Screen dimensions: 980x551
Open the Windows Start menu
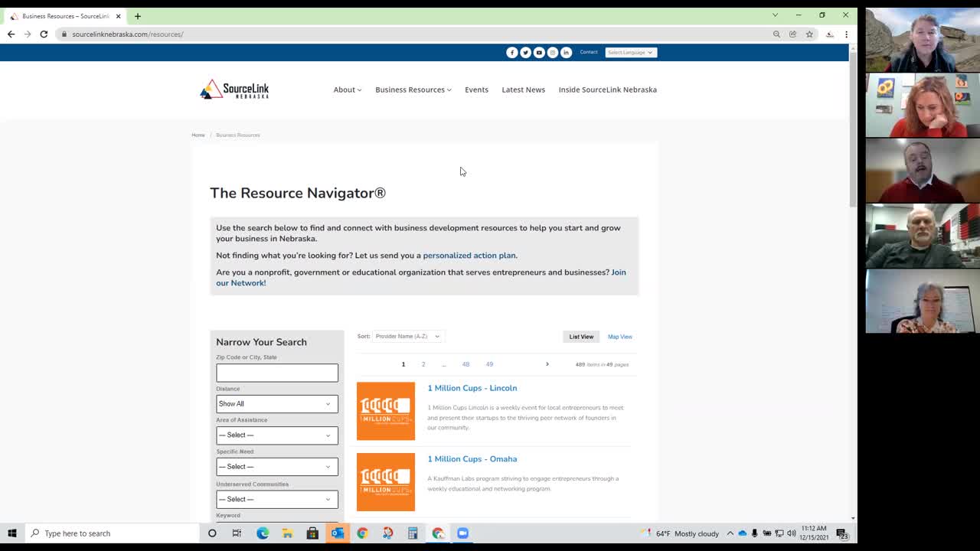(12, 533)
